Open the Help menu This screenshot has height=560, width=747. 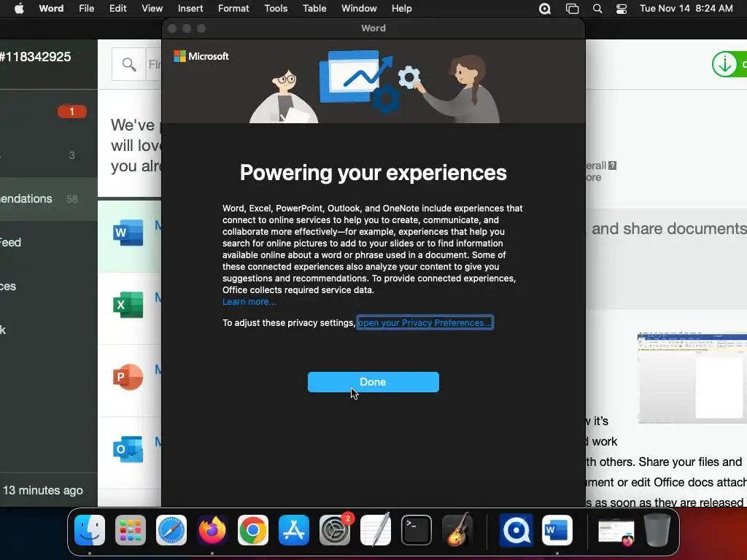coord(402,9)
